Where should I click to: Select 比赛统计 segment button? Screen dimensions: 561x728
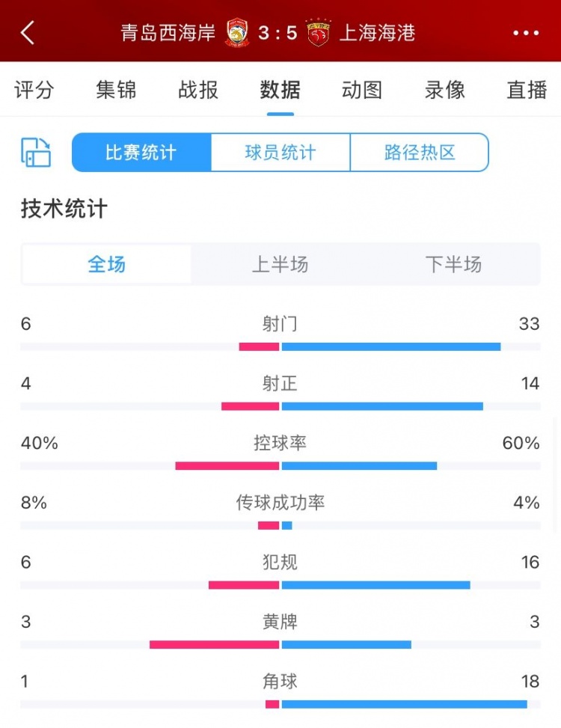(x=141, y=153)
